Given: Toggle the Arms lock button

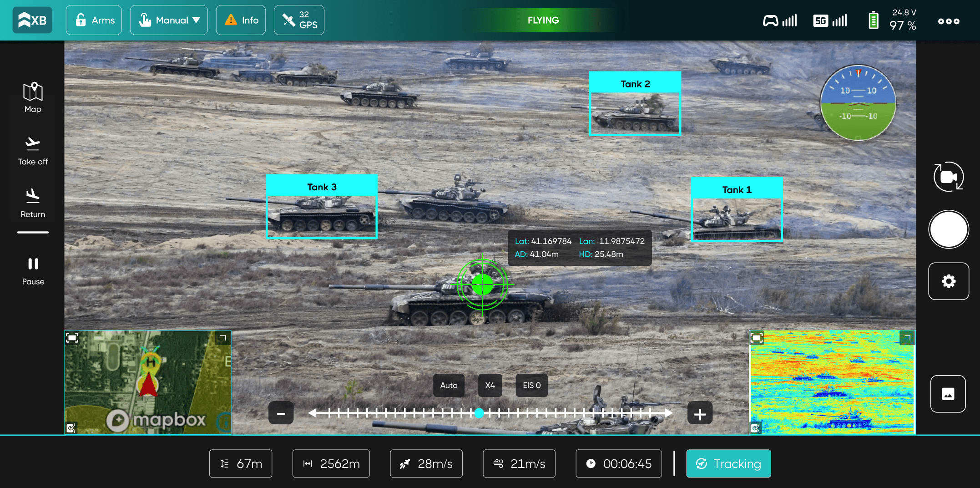Looking at the screenshot, I should [x=94, y=20].
